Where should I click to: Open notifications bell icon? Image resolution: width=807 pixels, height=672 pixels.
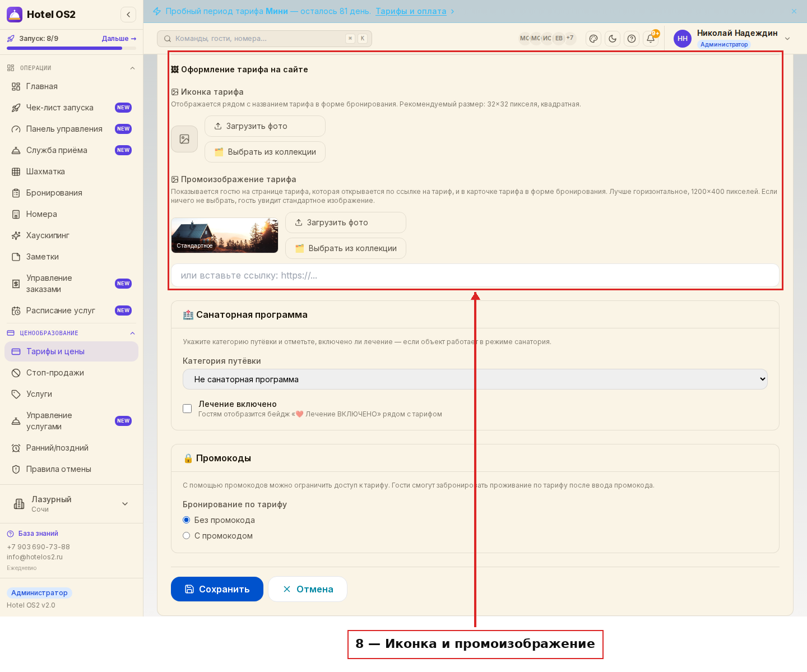click(651, 39)
